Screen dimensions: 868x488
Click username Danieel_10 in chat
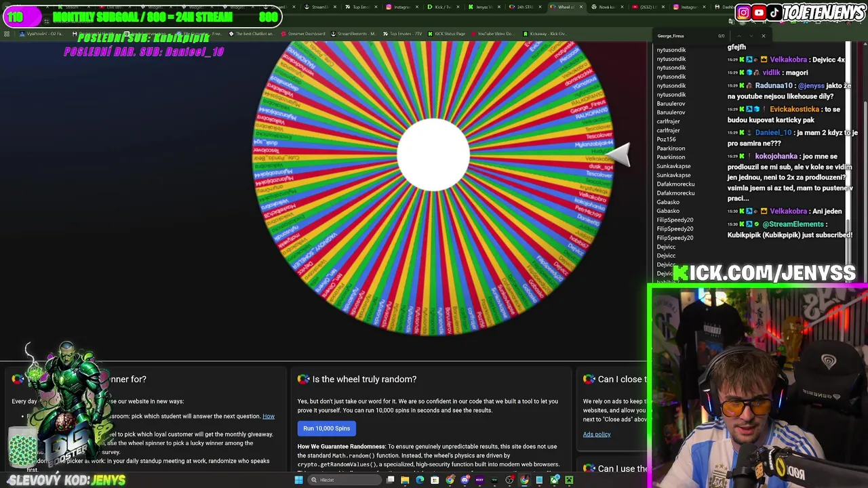coord(772,133)
